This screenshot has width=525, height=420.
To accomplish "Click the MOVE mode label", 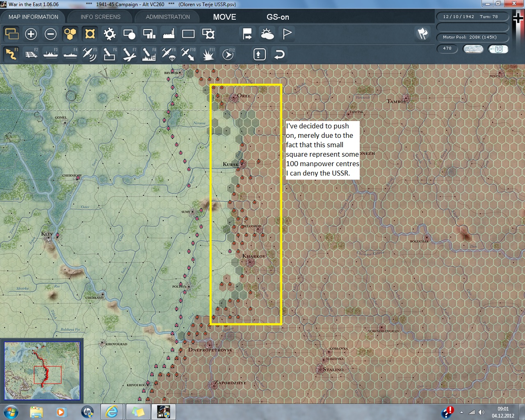I will pos(224,17).
